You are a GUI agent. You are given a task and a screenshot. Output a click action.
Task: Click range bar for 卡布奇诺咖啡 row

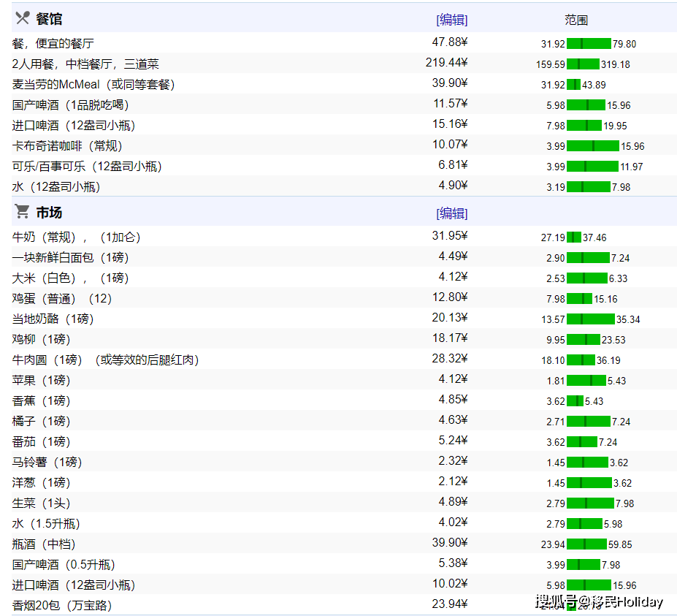[593, 146]
